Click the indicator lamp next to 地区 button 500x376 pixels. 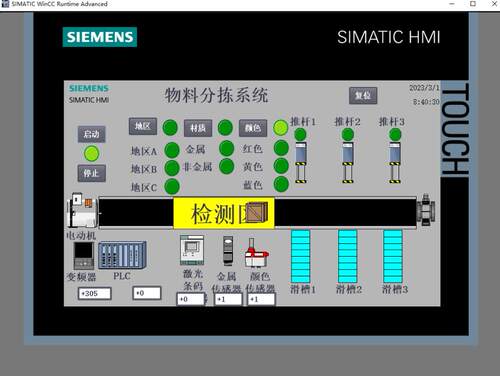point(170,128)
